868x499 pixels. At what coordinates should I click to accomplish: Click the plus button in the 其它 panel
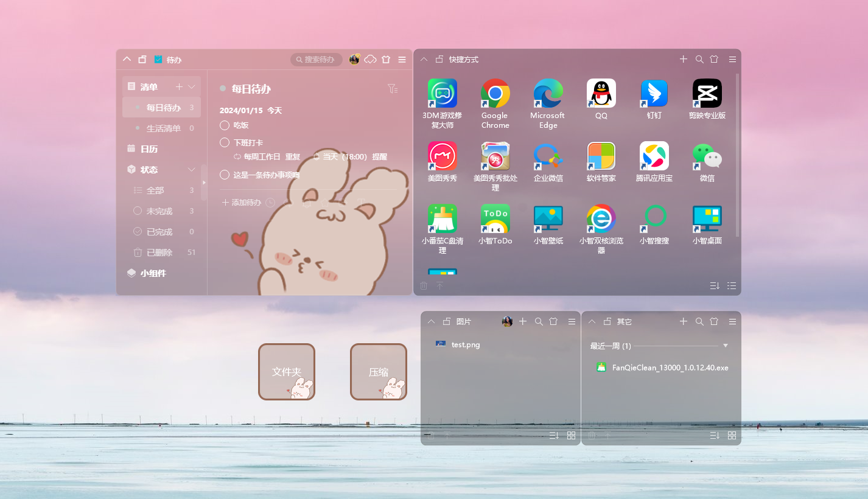[683, 321]
